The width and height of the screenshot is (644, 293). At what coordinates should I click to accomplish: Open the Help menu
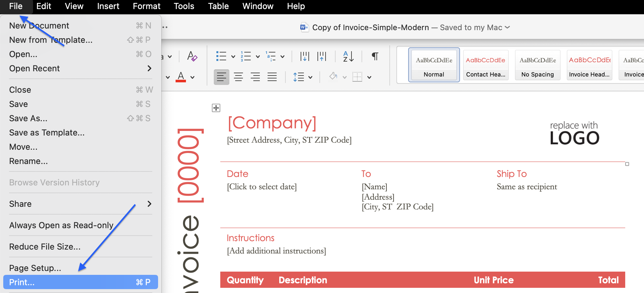click(296, 6)
